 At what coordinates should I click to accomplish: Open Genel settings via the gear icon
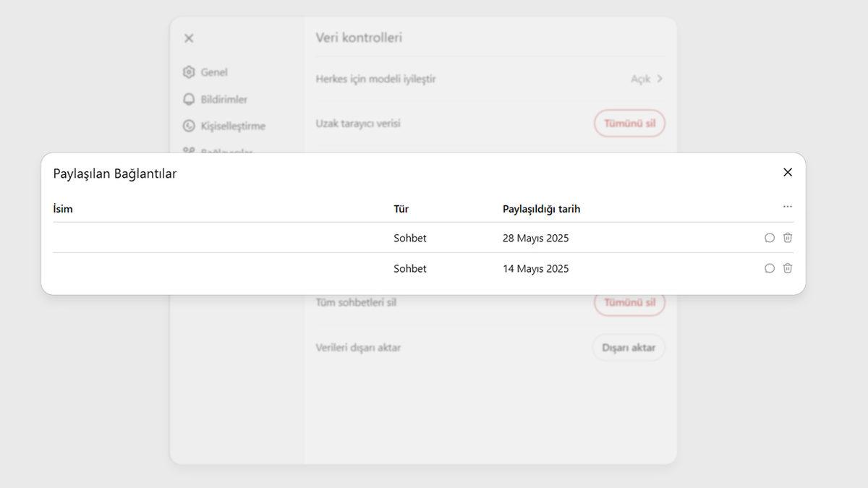(188, 72)
